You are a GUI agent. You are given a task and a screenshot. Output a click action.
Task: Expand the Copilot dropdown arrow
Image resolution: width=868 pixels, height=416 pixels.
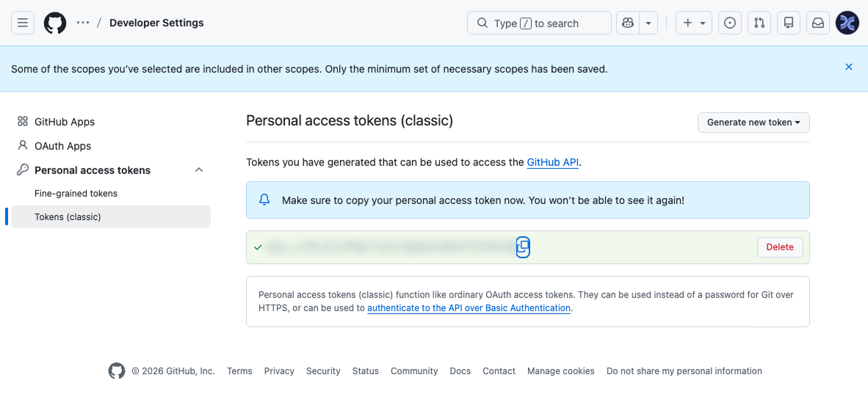click(x=648, y=23)
